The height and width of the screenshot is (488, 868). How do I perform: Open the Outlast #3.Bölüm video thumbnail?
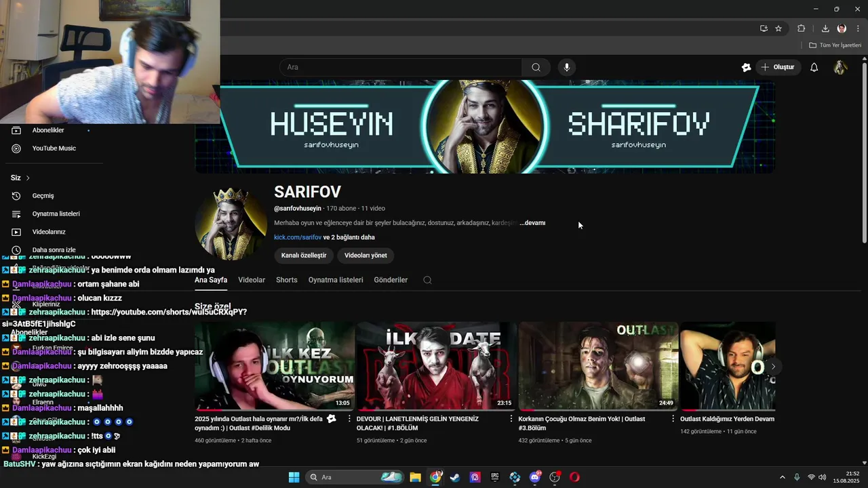point(598,366)
